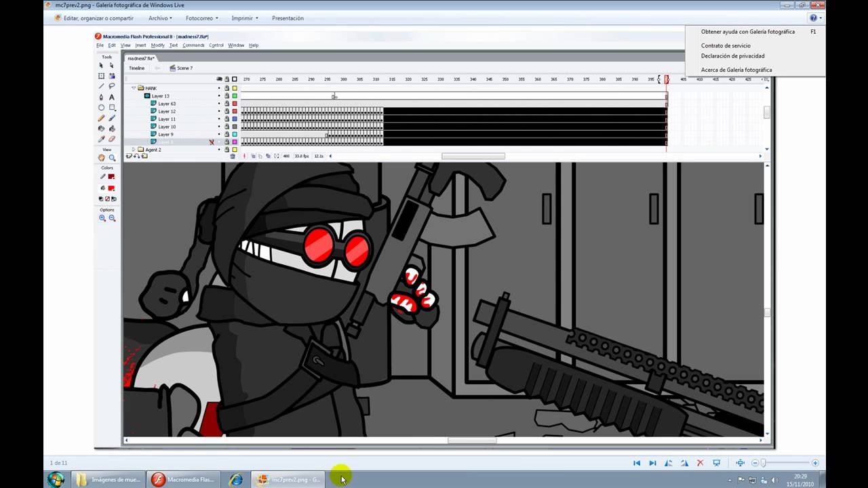Select the Line tool
Image resolution: width=868 pixels, height=488 pixels.
point(102,86)
